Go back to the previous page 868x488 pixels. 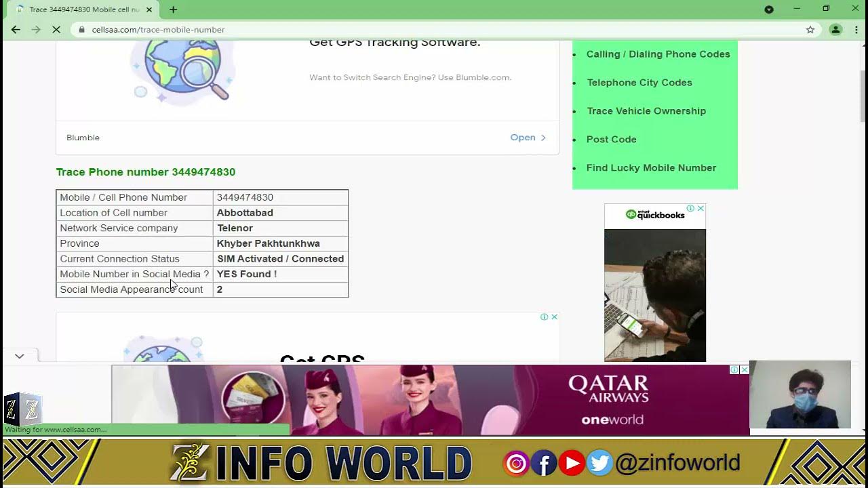(16, 30)
